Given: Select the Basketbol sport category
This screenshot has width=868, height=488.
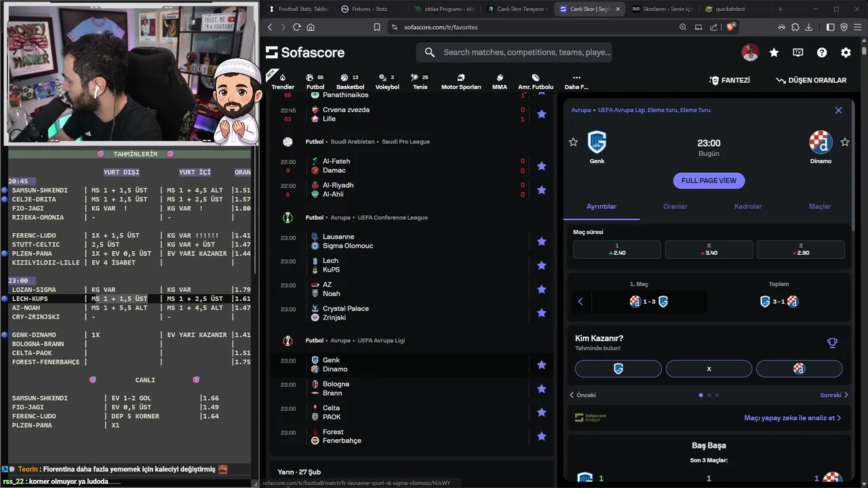Looking at the screenshot, I should tap(350, 81).
